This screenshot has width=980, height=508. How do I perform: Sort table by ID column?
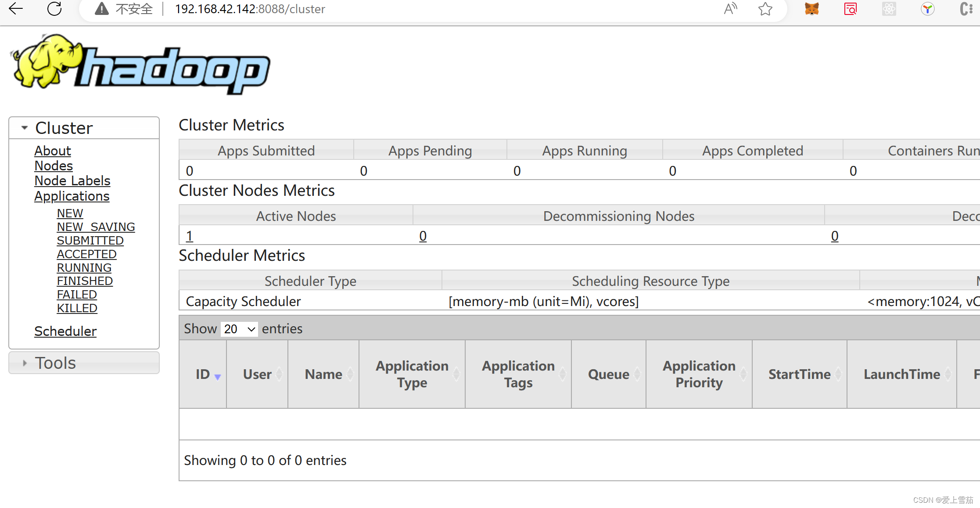click(203, 374)
